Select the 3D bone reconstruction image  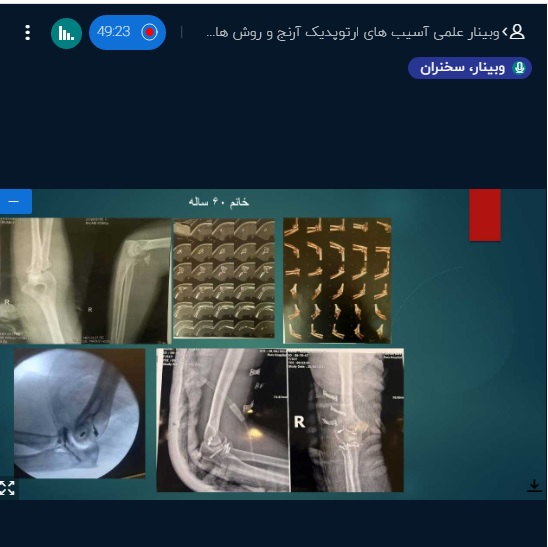(x=337, y=280)
